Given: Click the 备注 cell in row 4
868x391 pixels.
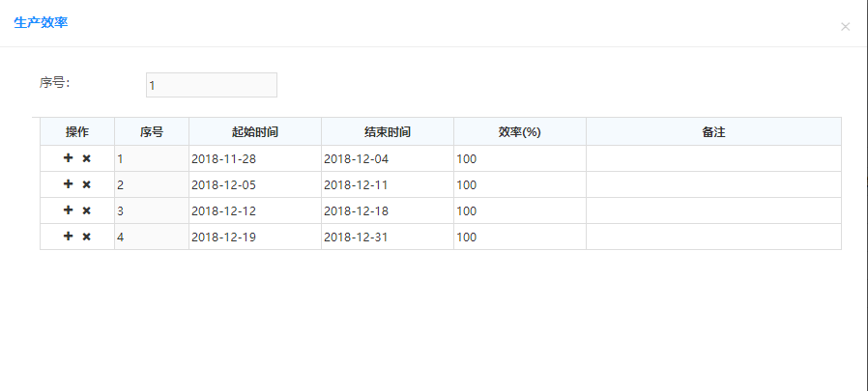Looking at the screenshot, I should 713,237.
